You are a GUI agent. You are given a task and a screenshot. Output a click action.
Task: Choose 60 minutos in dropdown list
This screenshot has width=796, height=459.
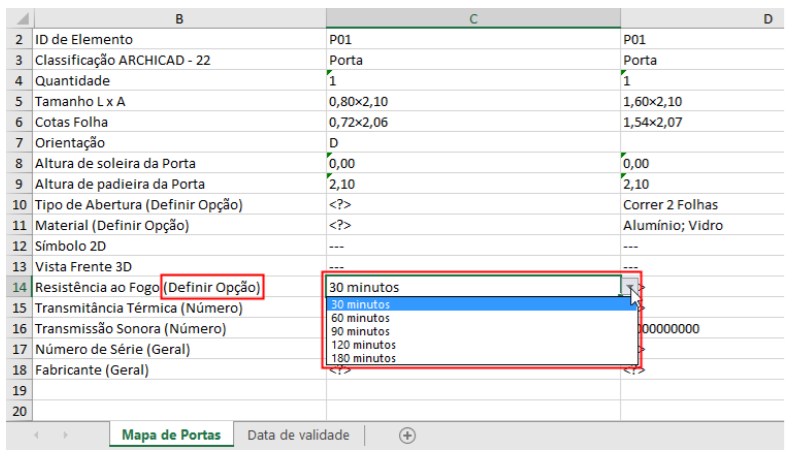click(361, 318)
